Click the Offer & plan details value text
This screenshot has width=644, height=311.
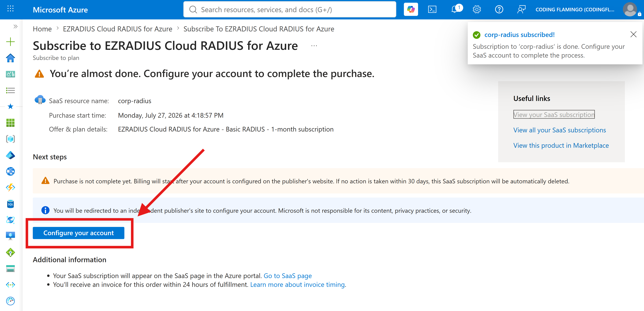pos(225,129)
